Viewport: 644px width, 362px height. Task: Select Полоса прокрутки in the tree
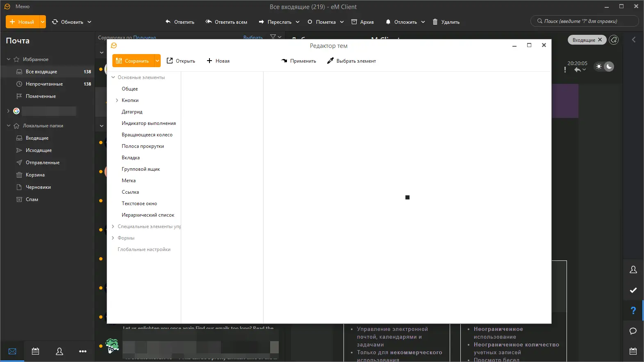click(x=143, y=146)
